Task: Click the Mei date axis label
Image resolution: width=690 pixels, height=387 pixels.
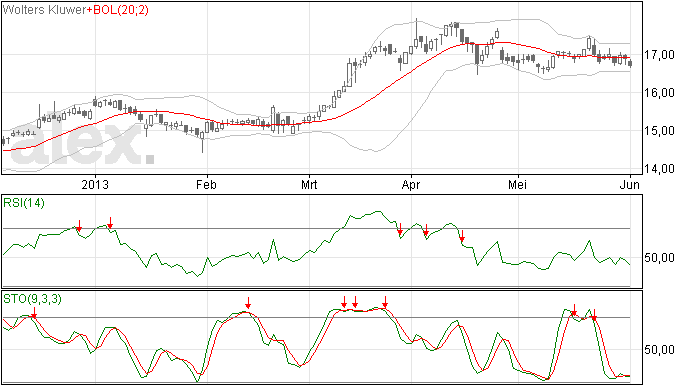Action: click(518, 184)
